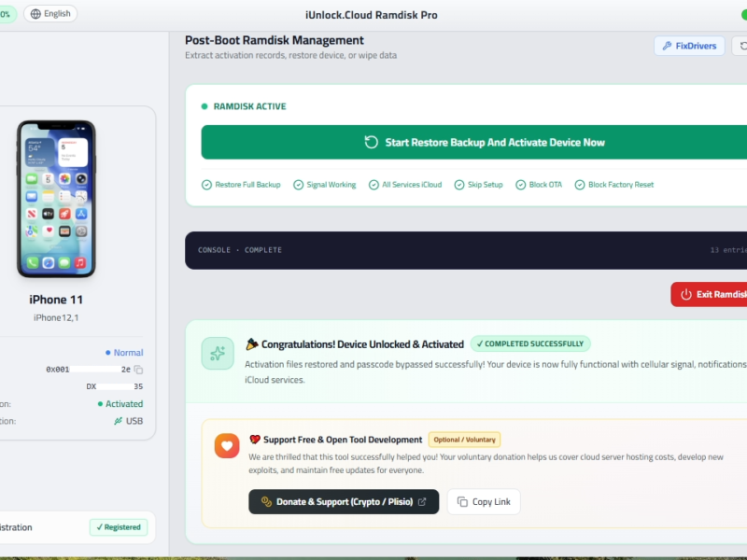Viewport: 747px width, 560px height.
Task: Click the USB connection plug icon
Action: click(x=119, y=421)
